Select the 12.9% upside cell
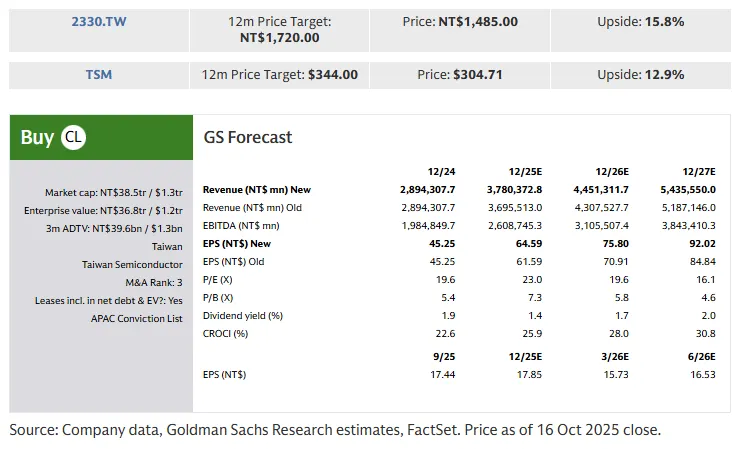 pos(642,74)
